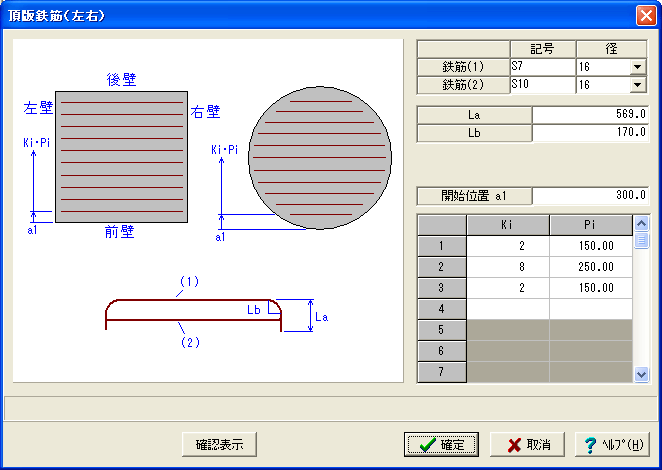Click the 鉄筋(2) row label
The width and height of the screenshot is (662, 470).
coord(463,85)
